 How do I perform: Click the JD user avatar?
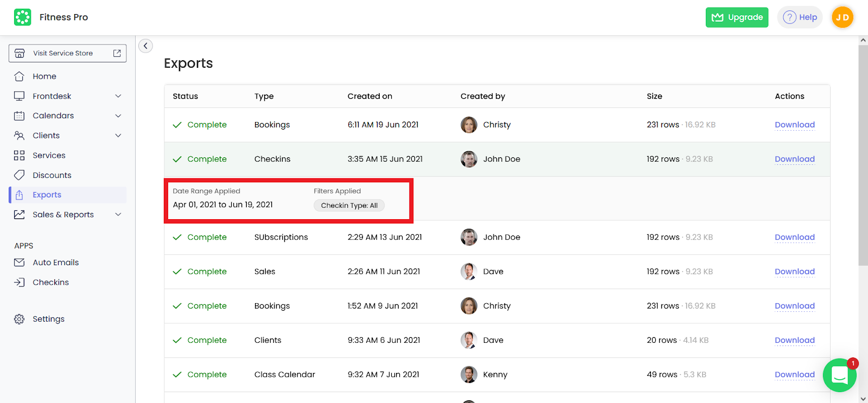pos(843,17)
